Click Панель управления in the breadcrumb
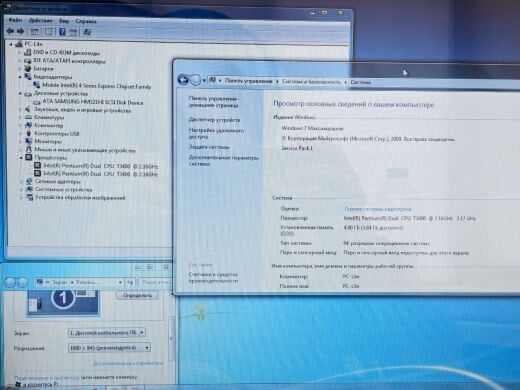Screen dimensions: 520x390 click(248, 81)
